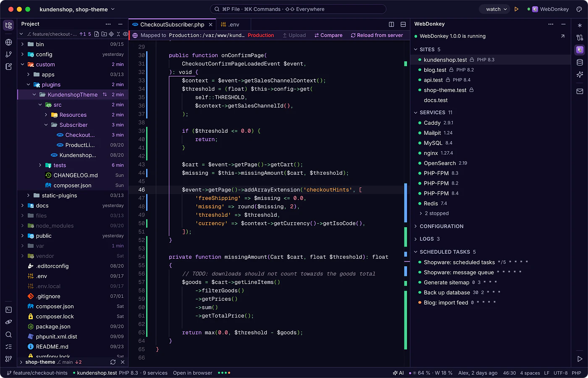The width and height of the screenshot is (588, 378).
Task: Open the kundenshop, shop-theme project dropdown
Action: pos(77,9)
